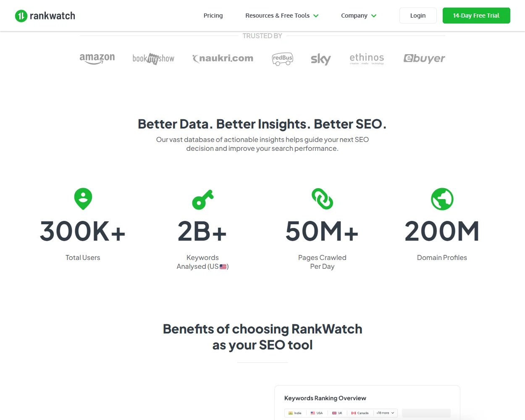This screenshot has height=420, width=525.
Task: Select the USA country toggle
Action: [317, 413]
